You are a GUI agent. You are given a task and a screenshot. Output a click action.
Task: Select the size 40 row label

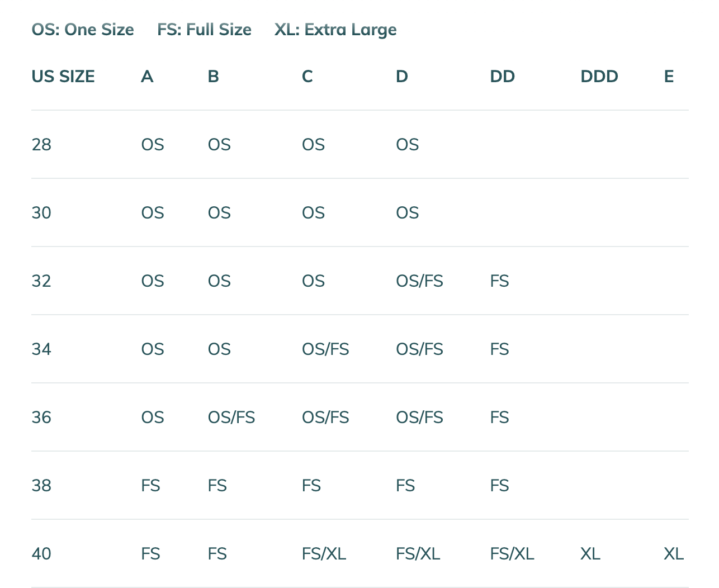(41, 554)
